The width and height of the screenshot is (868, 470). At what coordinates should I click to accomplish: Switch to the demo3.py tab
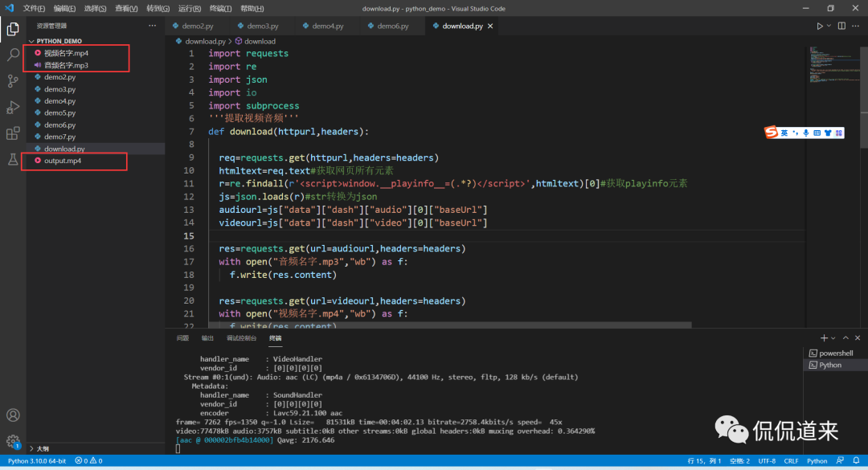coord(263,26)
